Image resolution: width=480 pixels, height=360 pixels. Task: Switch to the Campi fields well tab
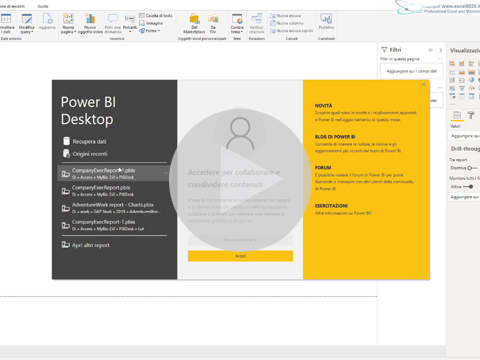457,115
